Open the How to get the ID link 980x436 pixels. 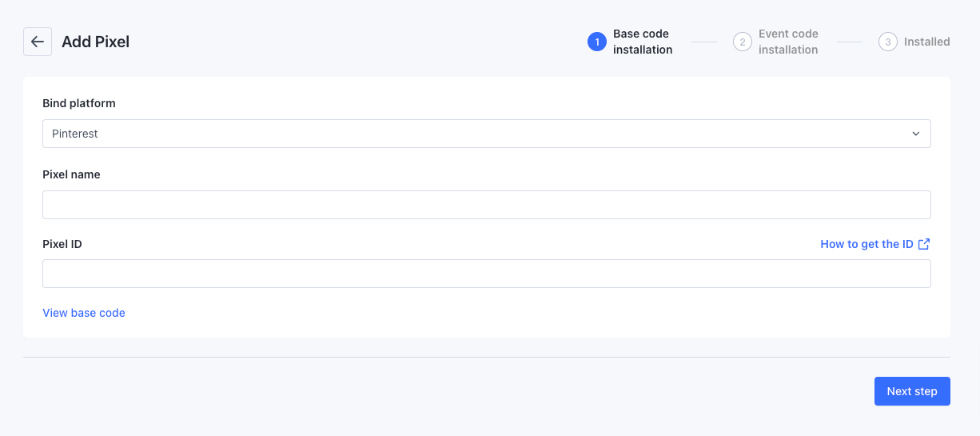[x=866, y=244]
